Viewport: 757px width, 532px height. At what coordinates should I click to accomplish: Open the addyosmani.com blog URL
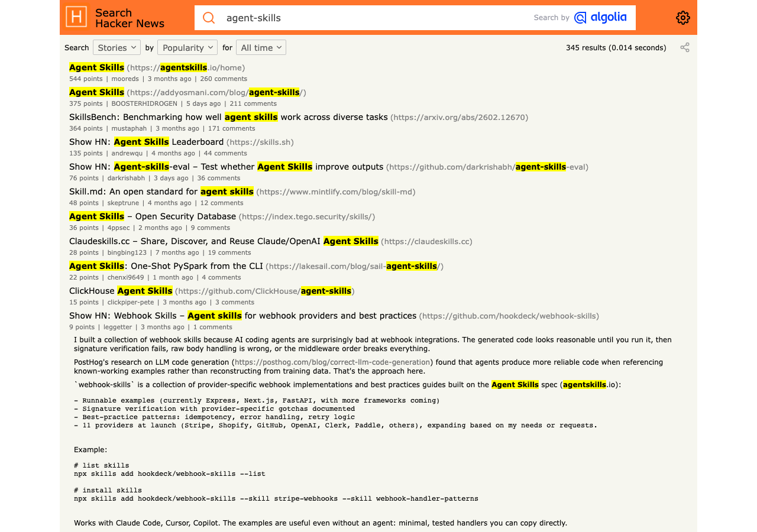point(216,93)
